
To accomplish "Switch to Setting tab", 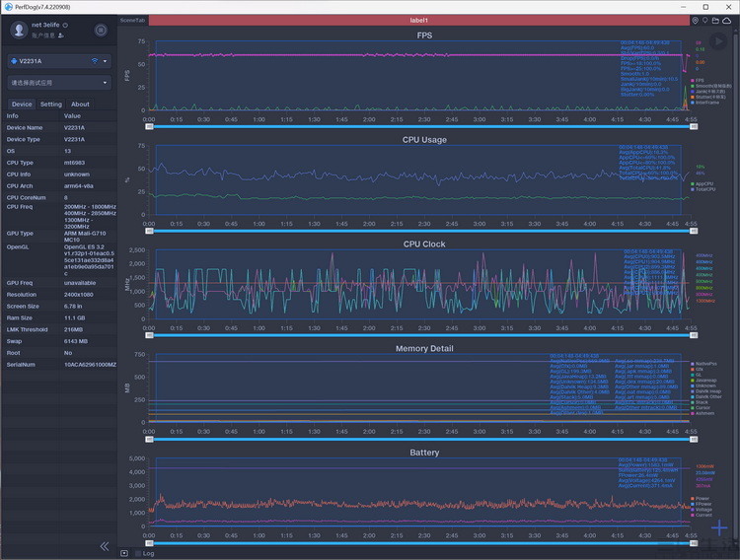I will [51, 105].
